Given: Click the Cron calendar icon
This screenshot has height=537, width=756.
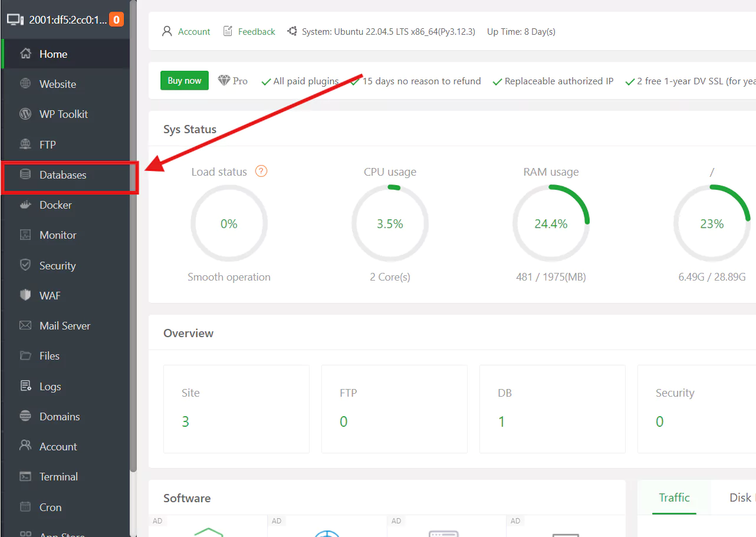Looking at the screenshot, I should (x=25, y=507).
